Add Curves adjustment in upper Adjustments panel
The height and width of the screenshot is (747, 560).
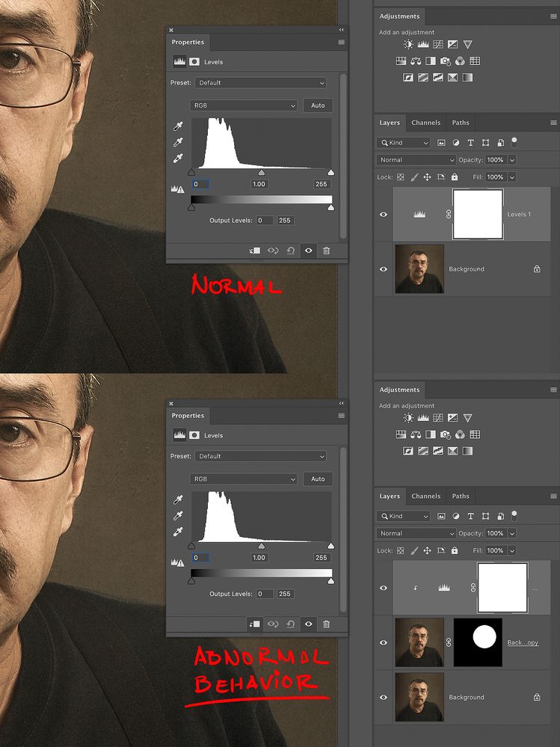point(437,44)
